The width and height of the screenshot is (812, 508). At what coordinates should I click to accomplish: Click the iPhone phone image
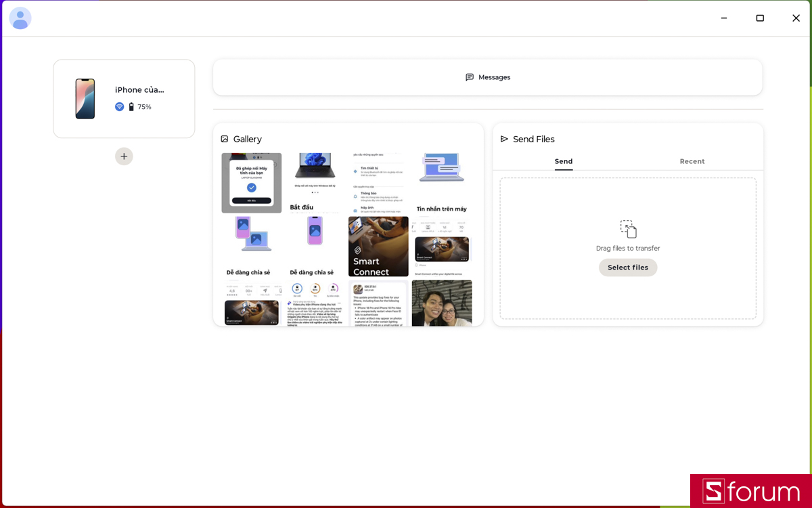click(85, 99)
